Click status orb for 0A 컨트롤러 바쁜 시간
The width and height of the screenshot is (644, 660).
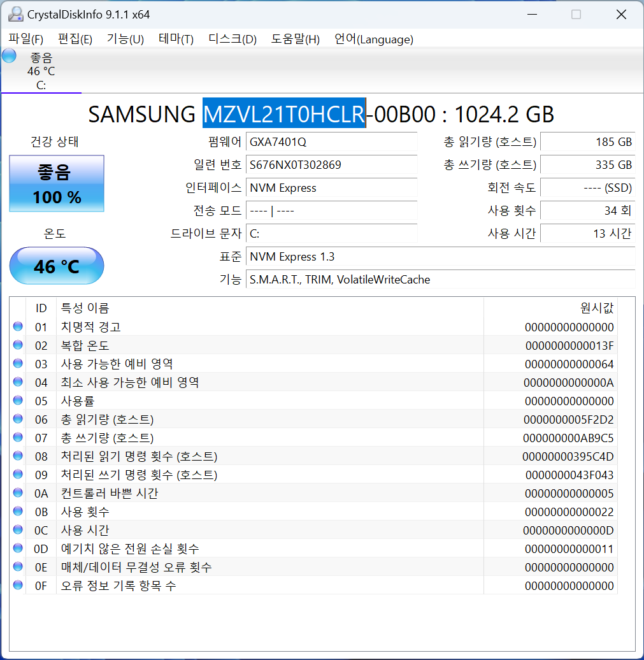[18, 492]
